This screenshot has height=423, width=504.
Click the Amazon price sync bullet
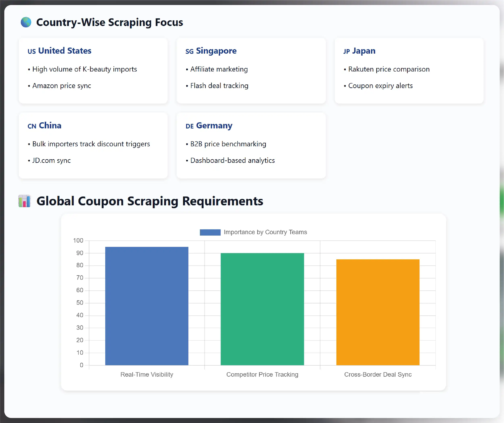61,86
